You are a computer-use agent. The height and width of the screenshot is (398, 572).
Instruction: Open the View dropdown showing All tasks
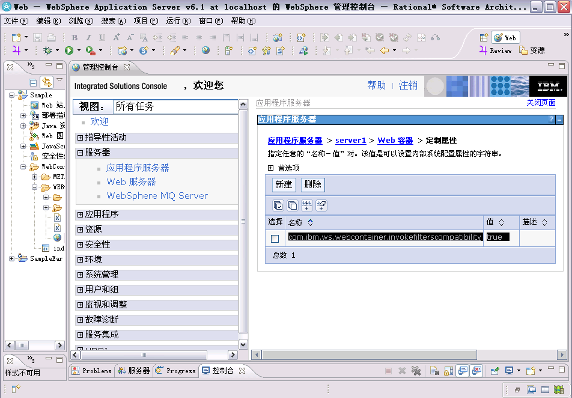175,107
